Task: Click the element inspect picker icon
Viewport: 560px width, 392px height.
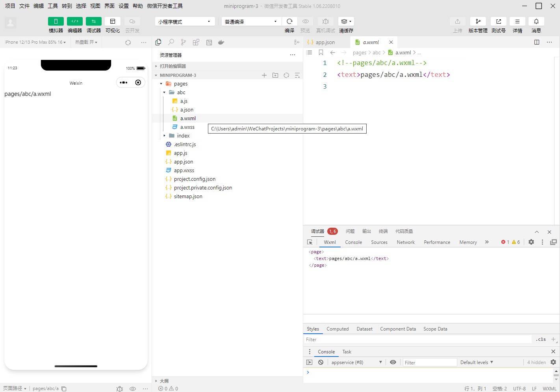Action: pos(310,242)
